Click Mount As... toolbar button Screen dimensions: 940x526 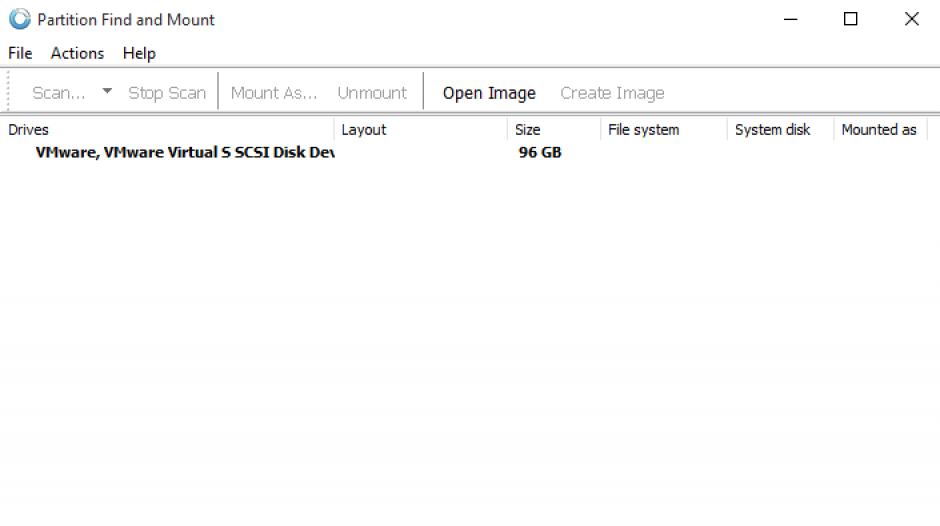274,93
